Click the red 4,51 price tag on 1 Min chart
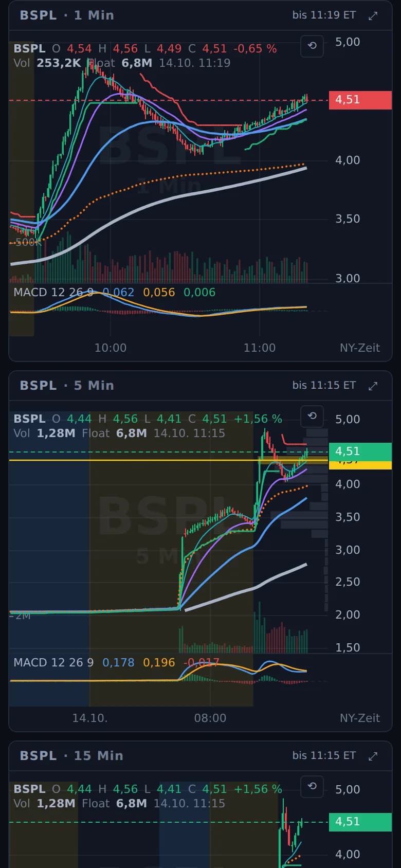This screenshot has width=401, height=868. (x=360, y=100)
